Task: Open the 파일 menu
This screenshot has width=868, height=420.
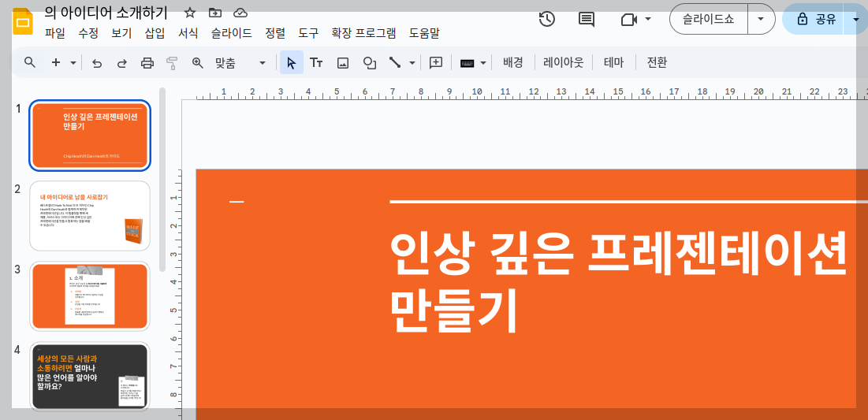Action: (55, 33)
